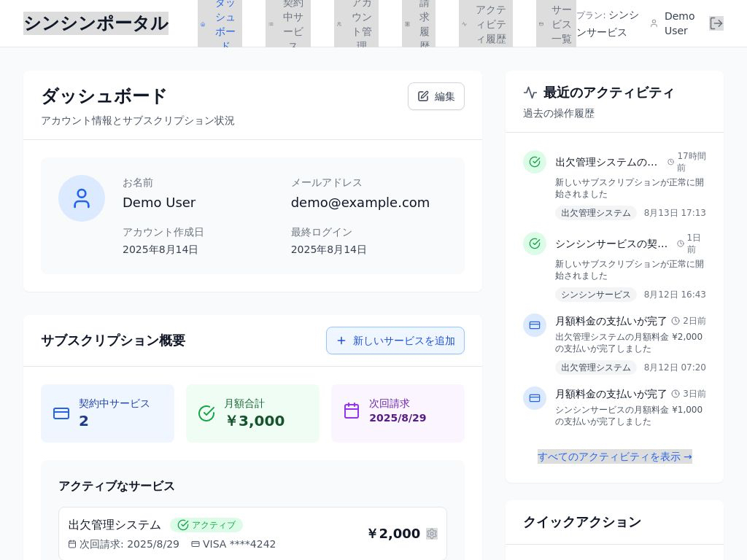Click the calendar icon in 次回請求 card
Image resolution: width=747 pixels, height=560 pixels.
coord(352,411)
